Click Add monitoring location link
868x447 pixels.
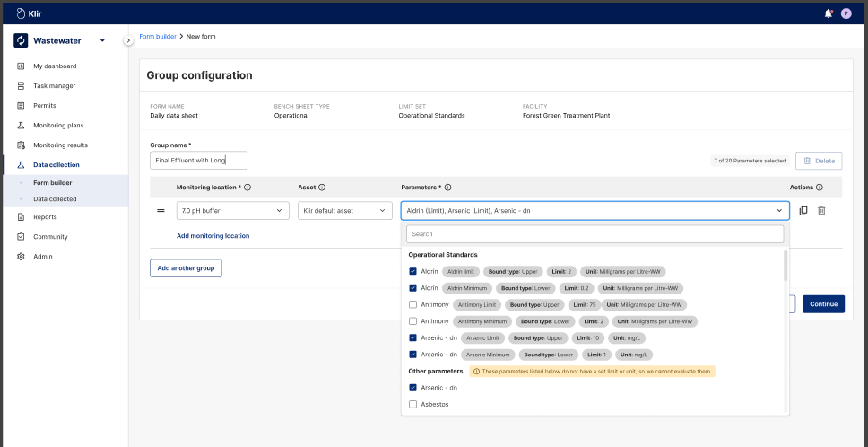(213, 236)
